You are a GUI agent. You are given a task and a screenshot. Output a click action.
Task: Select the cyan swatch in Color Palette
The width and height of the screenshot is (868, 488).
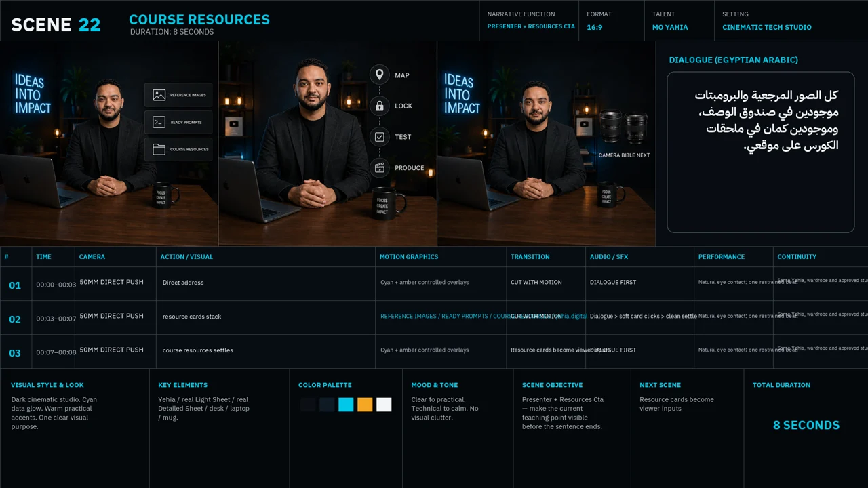[346, 405]
